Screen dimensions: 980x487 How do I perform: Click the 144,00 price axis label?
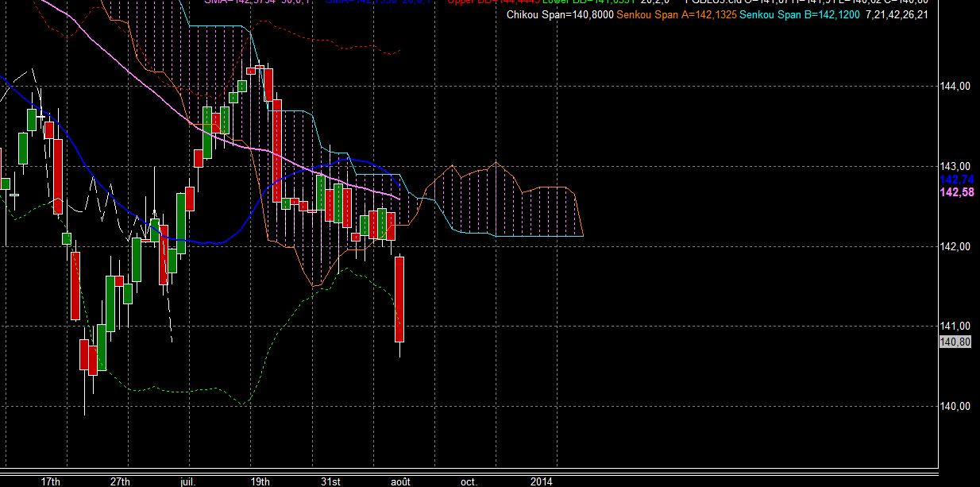955,87
